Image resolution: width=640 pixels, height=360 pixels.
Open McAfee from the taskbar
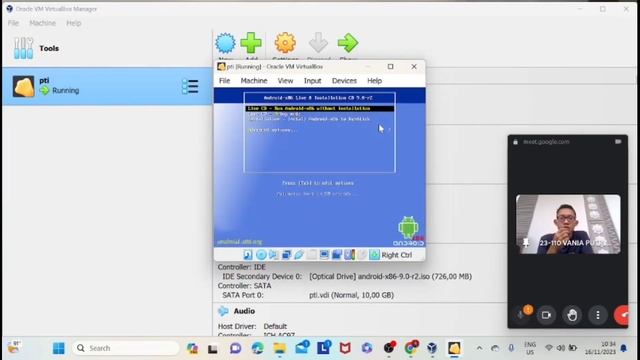point(345,348)
